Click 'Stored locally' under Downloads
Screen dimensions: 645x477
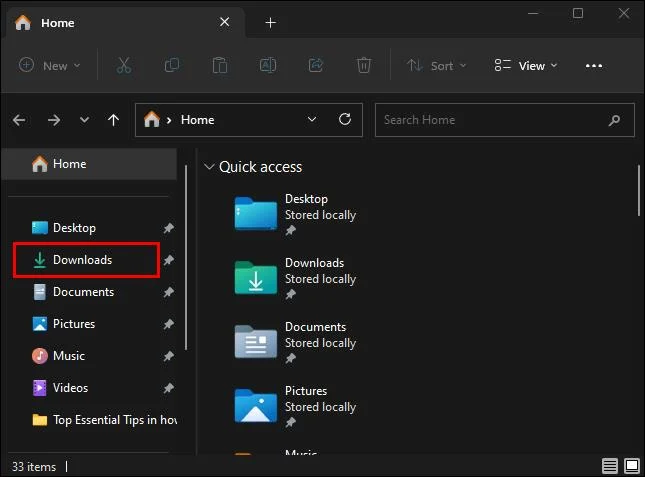click(320, 279)
